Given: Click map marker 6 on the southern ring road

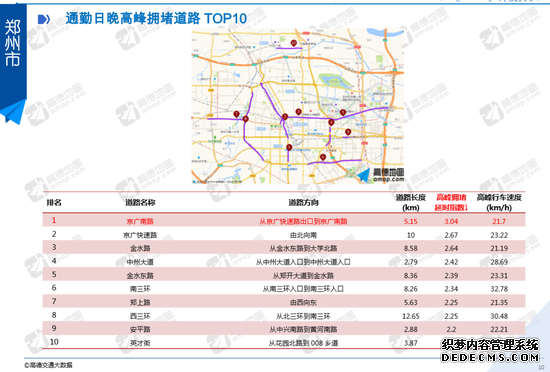Looking at the screenshot, I should [x=323, y=157].
